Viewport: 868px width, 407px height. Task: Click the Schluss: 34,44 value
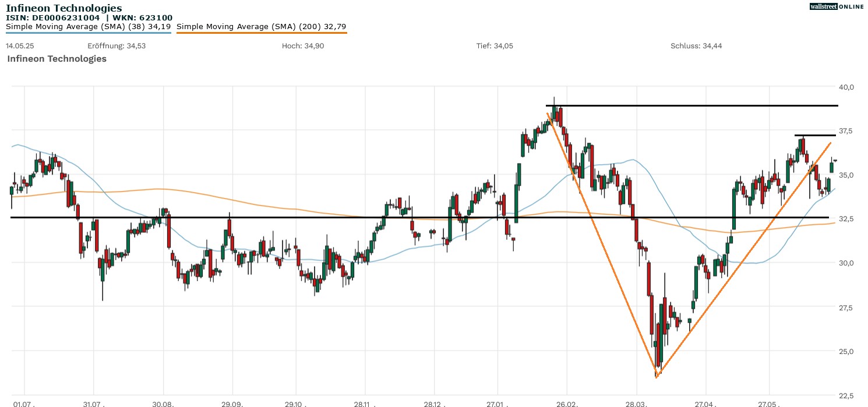click(696, 45)
